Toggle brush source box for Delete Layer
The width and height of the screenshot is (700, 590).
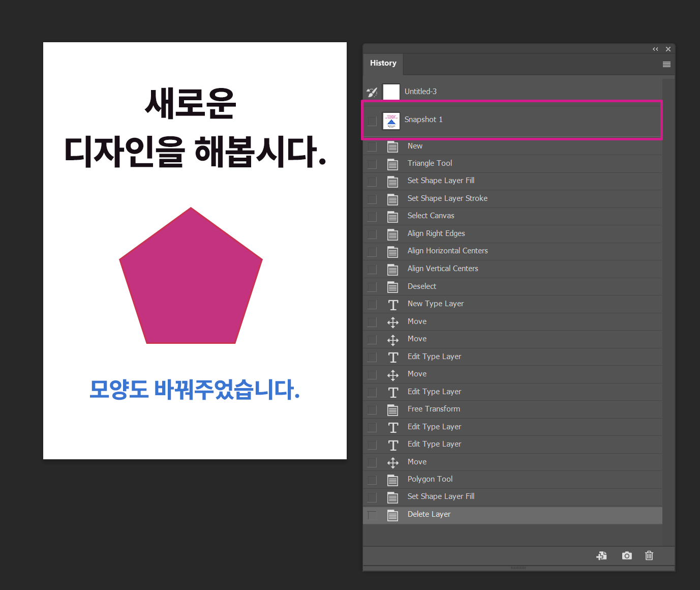(x=372, y=515)
